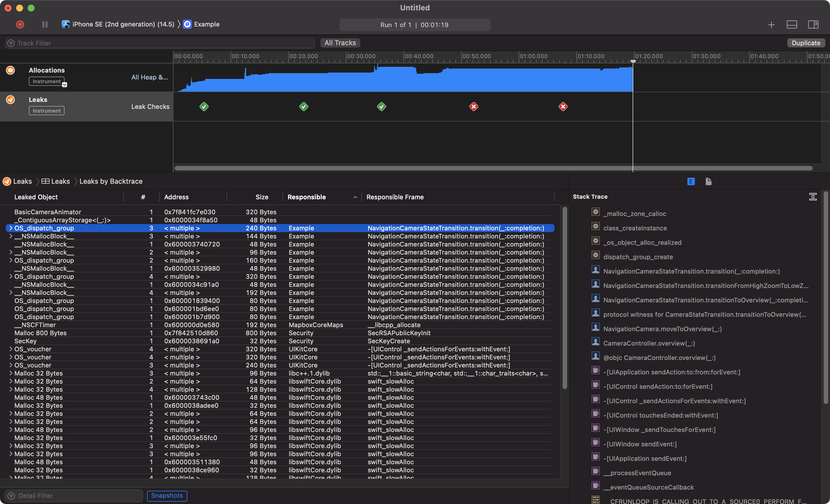The image size is (830, 504).
Task: Select the first green leak check marker
Action: pos(204,107)
